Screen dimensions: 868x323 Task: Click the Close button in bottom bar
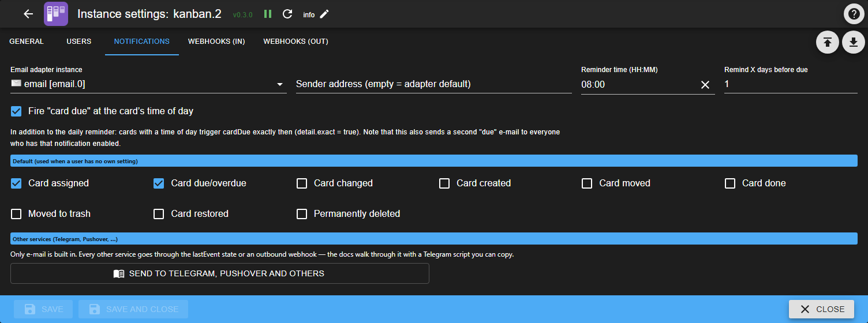822,309
